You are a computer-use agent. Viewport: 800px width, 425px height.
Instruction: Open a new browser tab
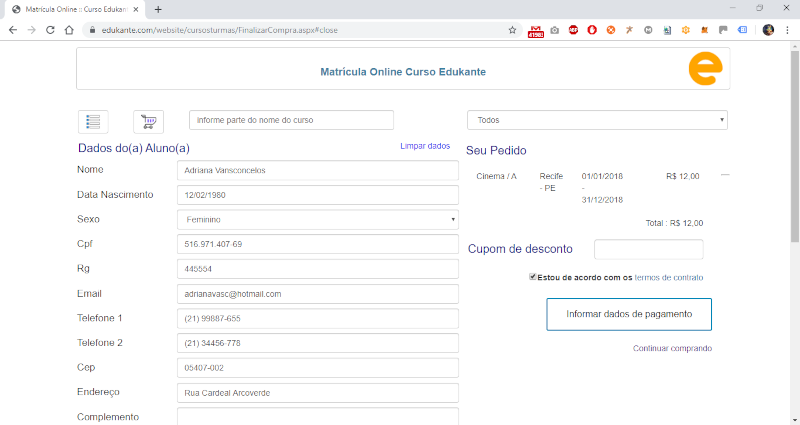pyautogui.click(x=158, y=9)
